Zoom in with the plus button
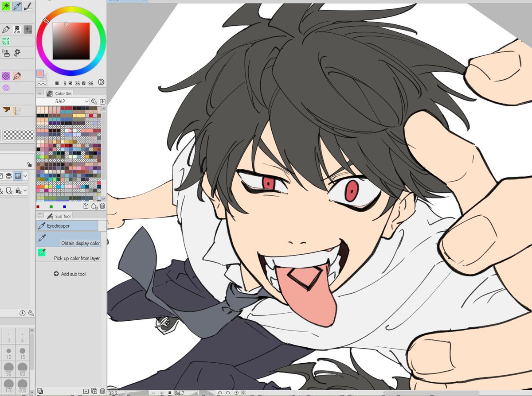This screenshot has height=396, width=532. pos(162,392)
